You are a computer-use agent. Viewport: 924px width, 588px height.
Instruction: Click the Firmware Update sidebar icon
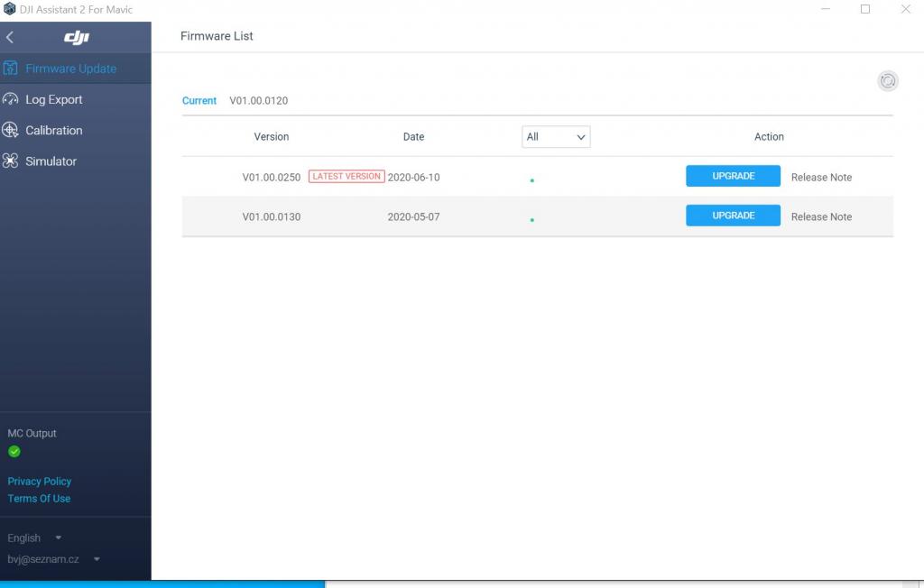tap(11, 69)
